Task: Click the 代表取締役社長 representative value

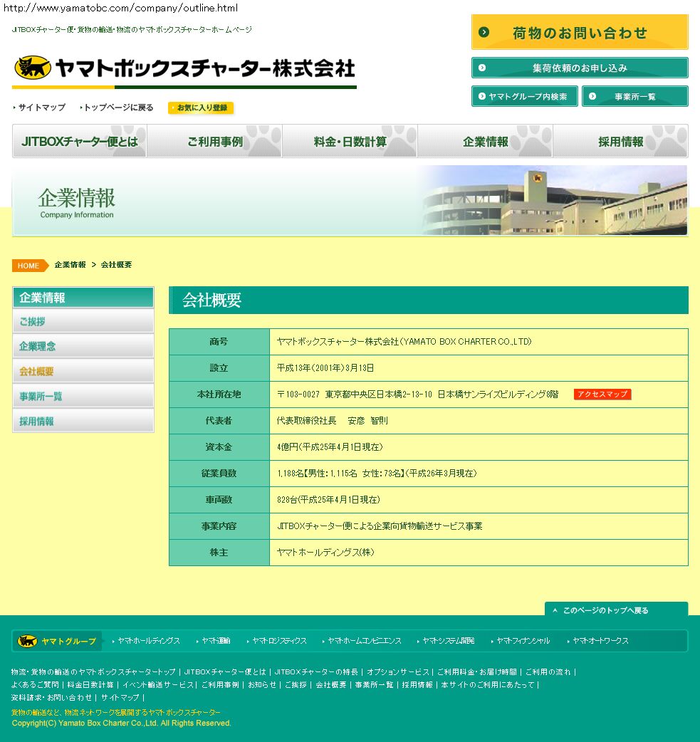Action: coord(332,421)
